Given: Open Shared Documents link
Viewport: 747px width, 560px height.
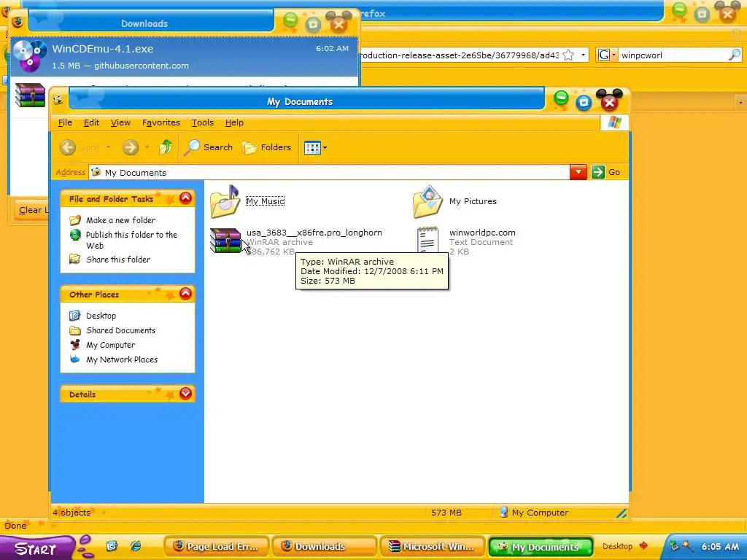Looking at the screenshot, I should point(120,330).
